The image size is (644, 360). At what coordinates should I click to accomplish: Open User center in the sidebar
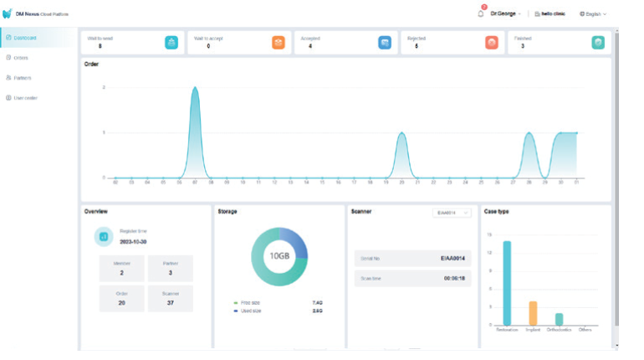coord(25,98)
